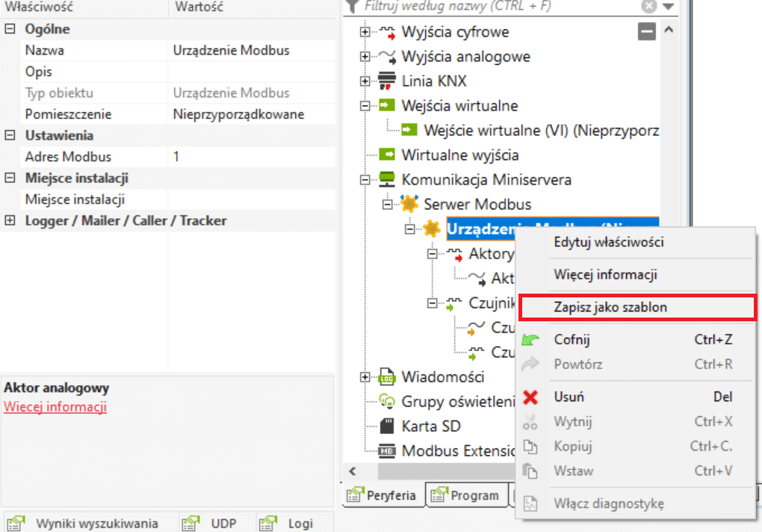This screenshot has width=762, height=532.
Task: Click the Wirtualne wyjścia green icon
Action: coord(387,155)
